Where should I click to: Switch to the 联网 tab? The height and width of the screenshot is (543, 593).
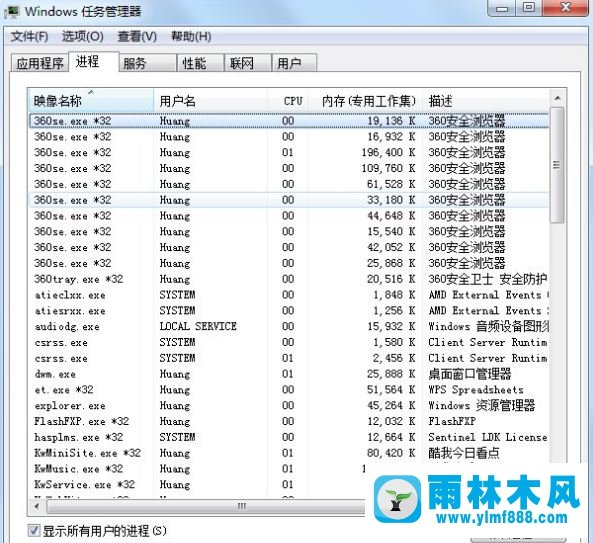(248, 63)
